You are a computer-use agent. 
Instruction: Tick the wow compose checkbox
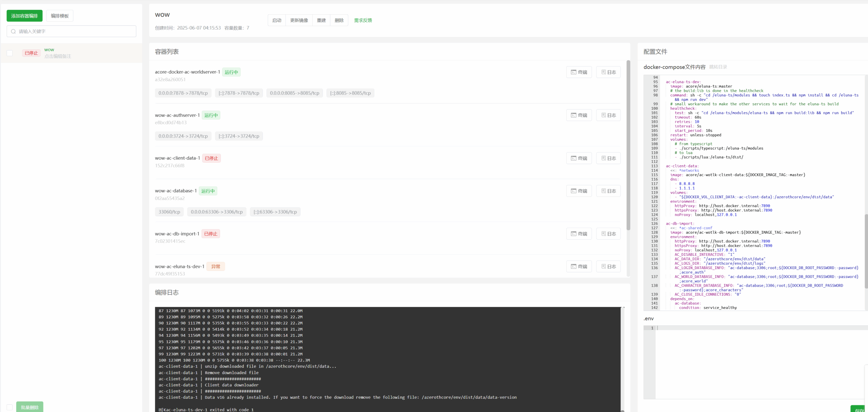10,53
